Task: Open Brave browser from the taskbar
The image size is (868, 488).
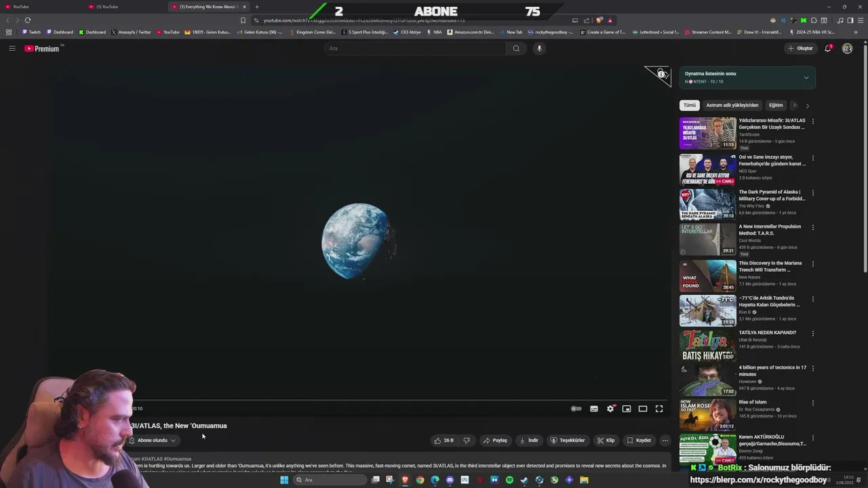Action: click(405, 480)
